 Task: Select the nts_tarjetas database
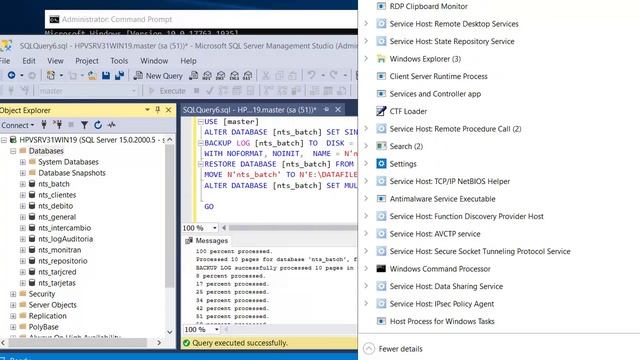coord(57,283)
